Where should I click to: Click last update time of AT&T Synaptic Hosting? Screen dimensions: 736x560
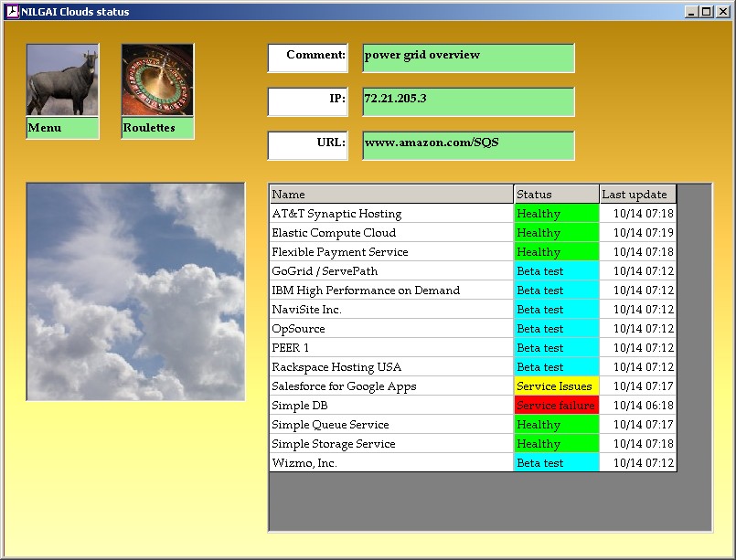pyautogui.click(x=638, y=214)
